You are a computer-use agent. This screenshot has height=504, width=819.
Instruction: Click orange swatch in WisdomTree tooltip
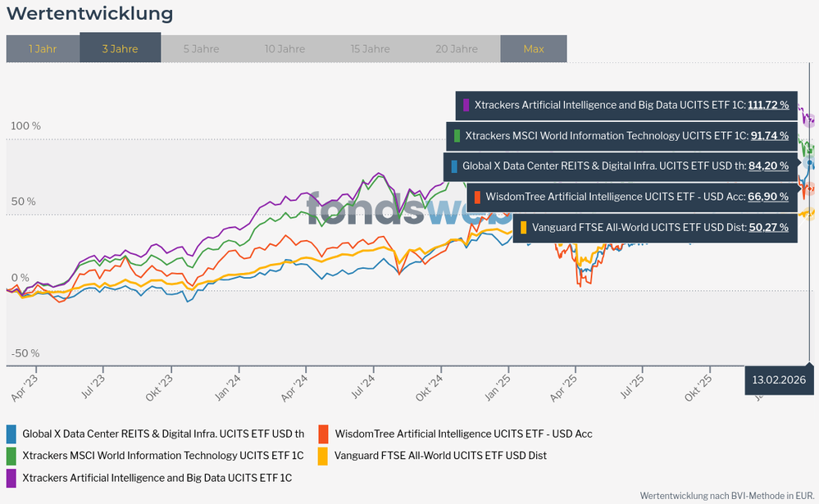pyautogui.click(x=477, y=197)
